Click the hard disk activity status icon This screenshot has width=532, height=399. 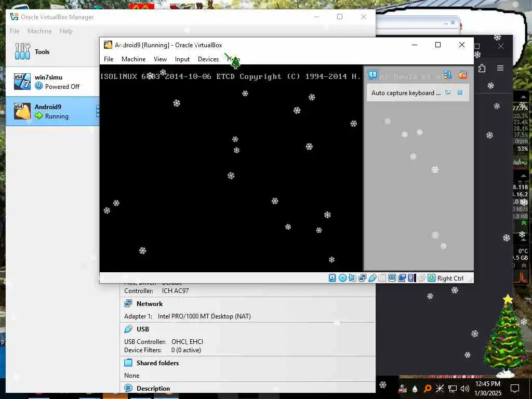click(332, 278)
